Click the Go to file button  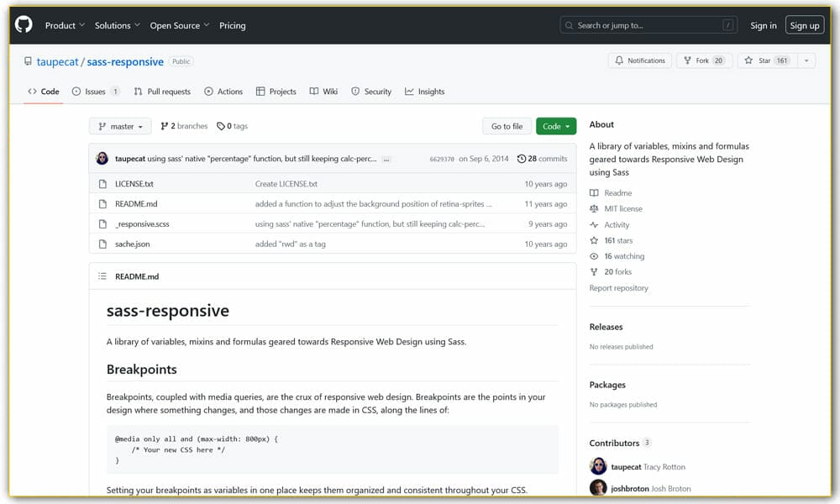[x=507, y=125]
